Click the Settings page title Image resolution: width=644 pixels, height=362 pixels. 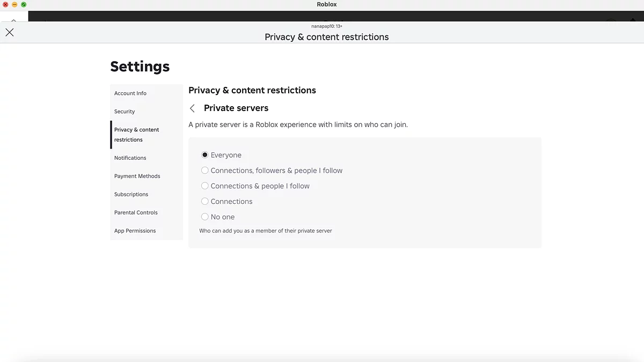click(x=140, y=67)
